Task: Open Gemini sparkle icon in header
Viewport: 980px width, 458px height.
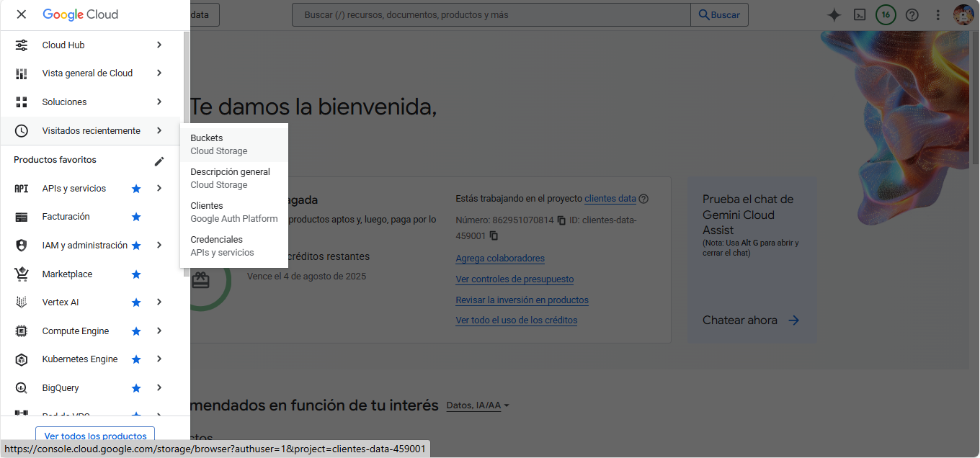Action: pos(834,15)
